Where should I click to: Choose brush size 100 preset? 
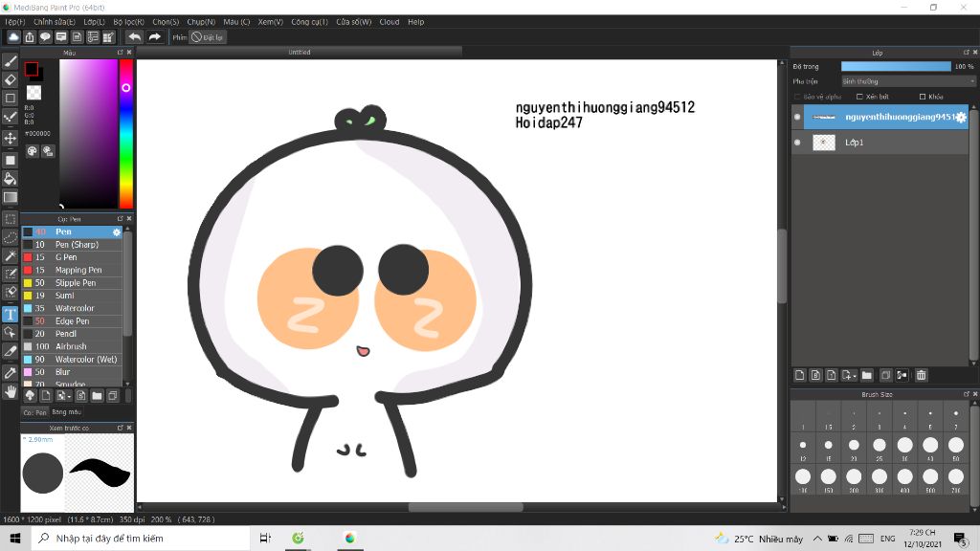point(803,480)
